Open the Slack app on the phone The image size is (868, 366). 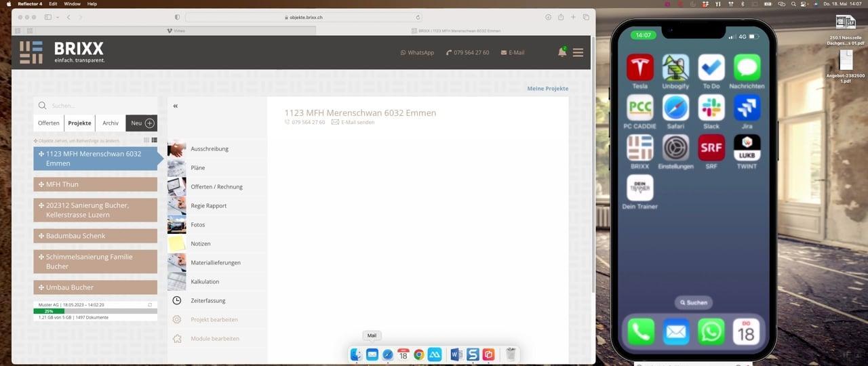tap(711, 108)
